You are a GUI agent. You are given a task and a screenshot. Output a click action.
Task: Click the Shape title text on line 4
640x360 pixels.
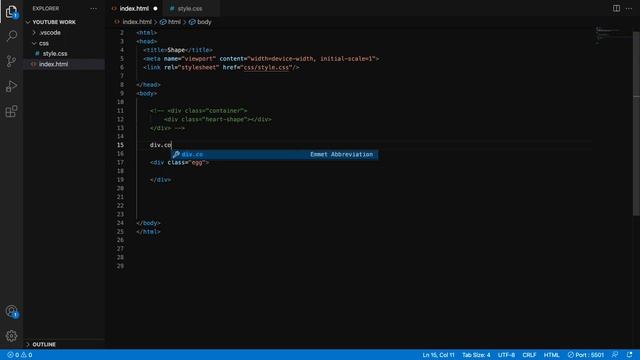tap(176, 50)
